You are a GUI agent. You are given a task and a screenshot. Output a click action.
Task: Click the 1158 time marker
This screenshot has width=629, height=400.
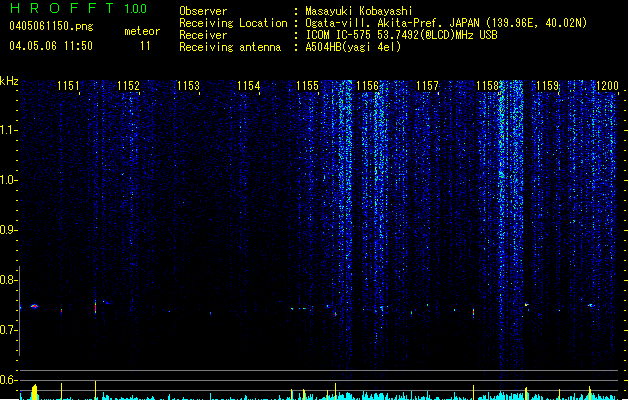[x=487, y=86]
